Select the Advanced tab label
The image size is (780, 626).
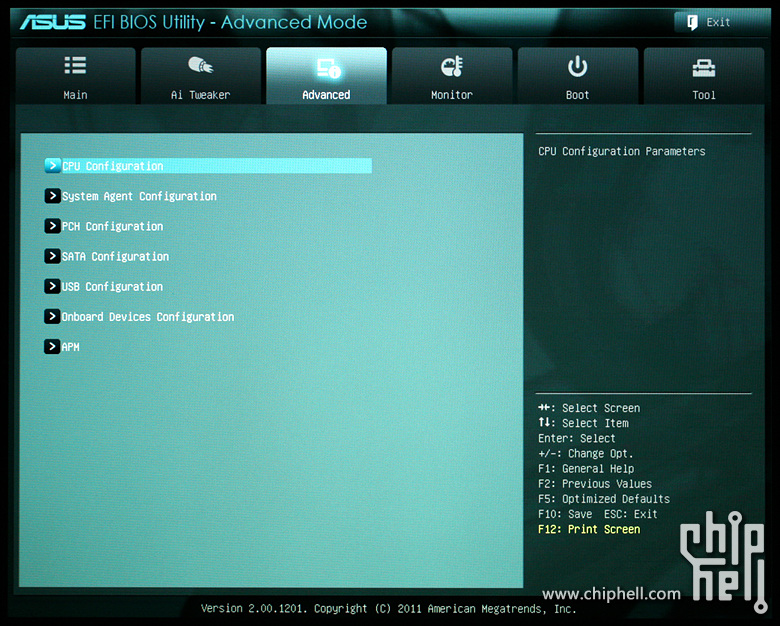click(326, 95)
